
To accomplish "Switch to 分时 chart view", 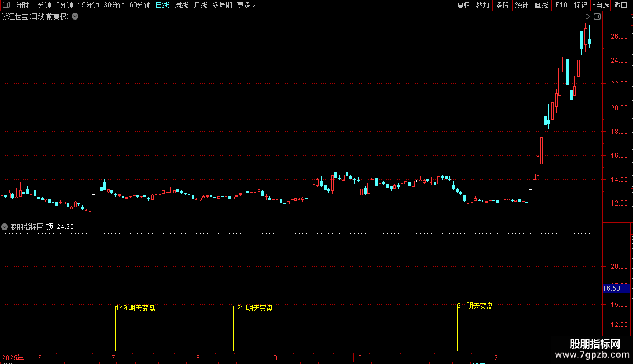I will pos(22,5).
